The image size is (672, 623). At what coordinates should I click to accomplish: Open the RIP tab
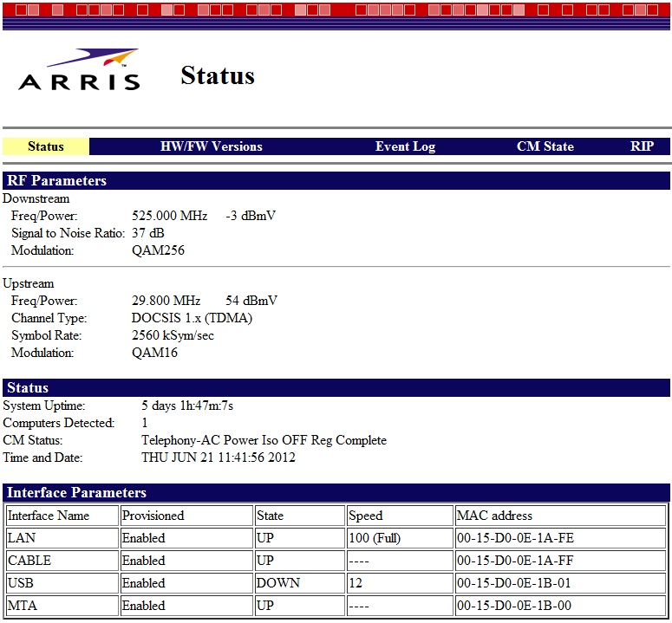pos(642,146)
